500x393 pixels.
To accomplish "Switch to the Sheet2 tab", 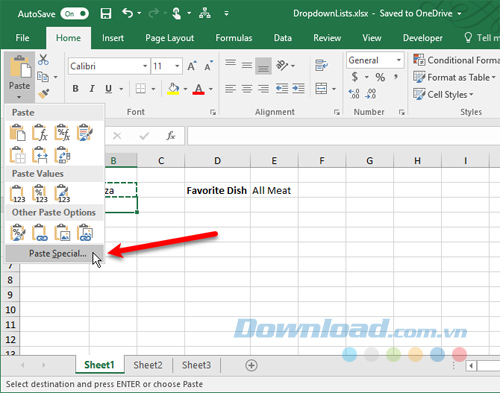I will coord(148,365).
